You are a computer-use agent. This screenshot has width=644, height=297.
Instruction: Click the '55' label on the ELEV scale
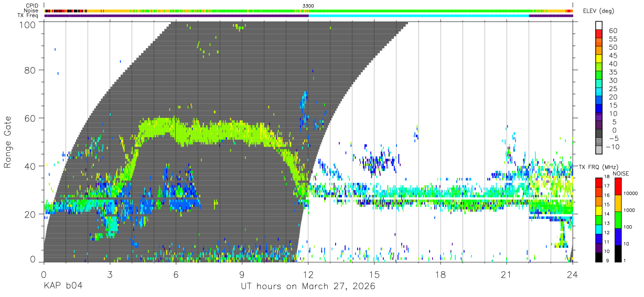(x=612, y=39)
